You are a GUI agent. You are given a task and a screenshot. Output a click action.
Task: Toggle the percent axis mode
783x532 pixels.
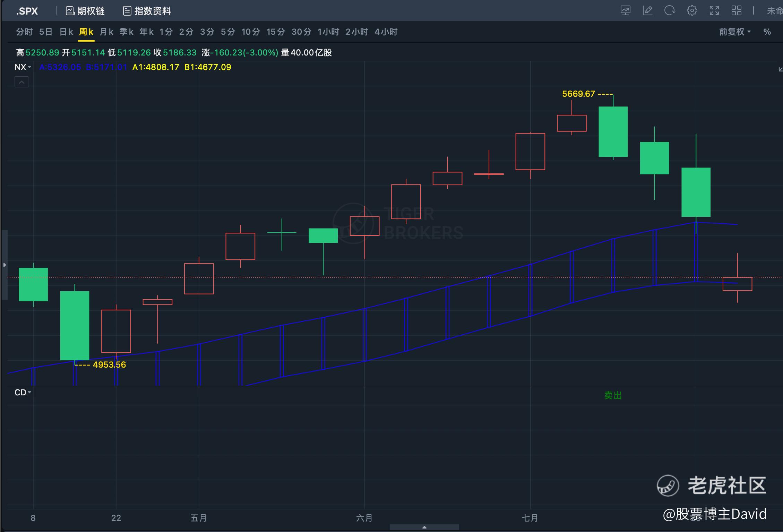[x=767, y=32]
